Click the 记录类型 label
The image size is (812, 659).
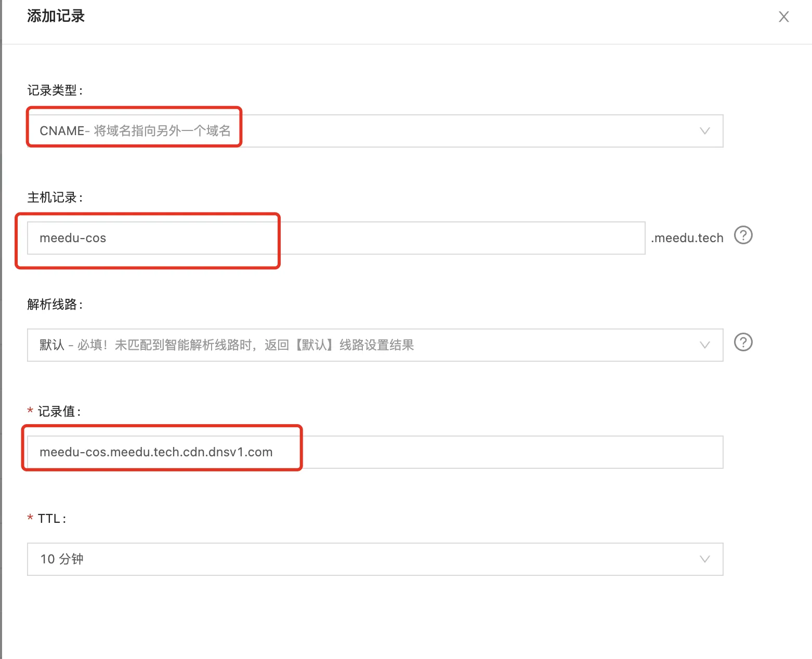tap(55, 90)
